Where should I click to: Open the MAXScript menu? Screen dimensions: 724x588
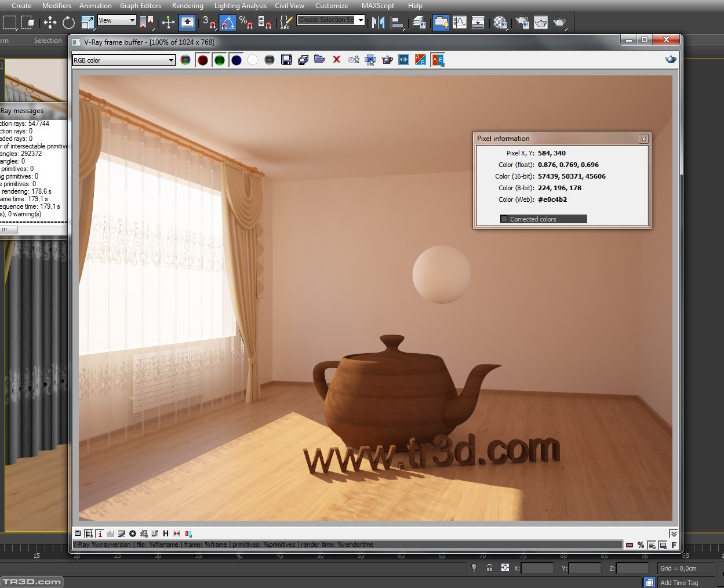[x=377, y=6]
